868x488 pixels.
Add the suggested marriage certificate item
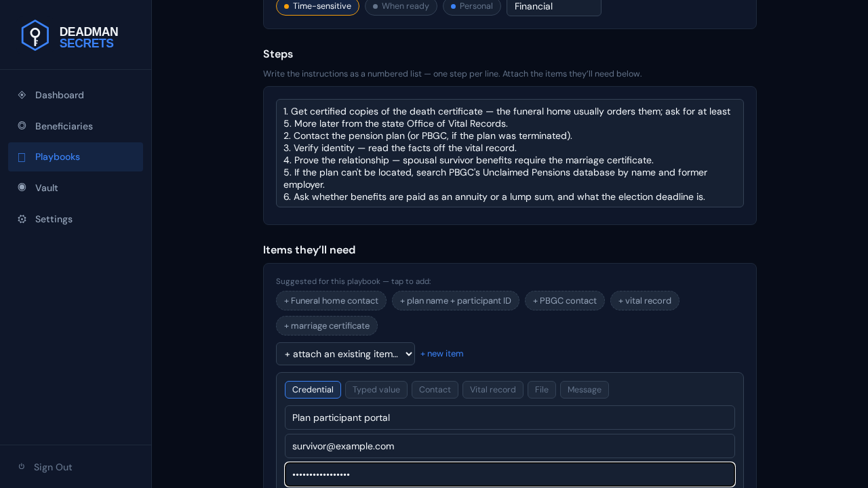(x=327, y=326)
